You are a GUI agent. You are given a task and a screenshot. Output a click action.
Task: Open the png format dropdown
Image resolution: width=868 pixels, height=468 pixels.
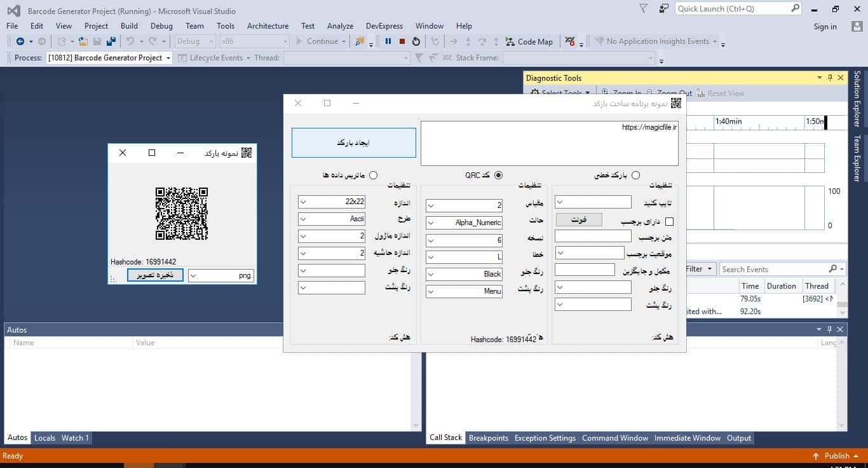(x=194, y=275)
